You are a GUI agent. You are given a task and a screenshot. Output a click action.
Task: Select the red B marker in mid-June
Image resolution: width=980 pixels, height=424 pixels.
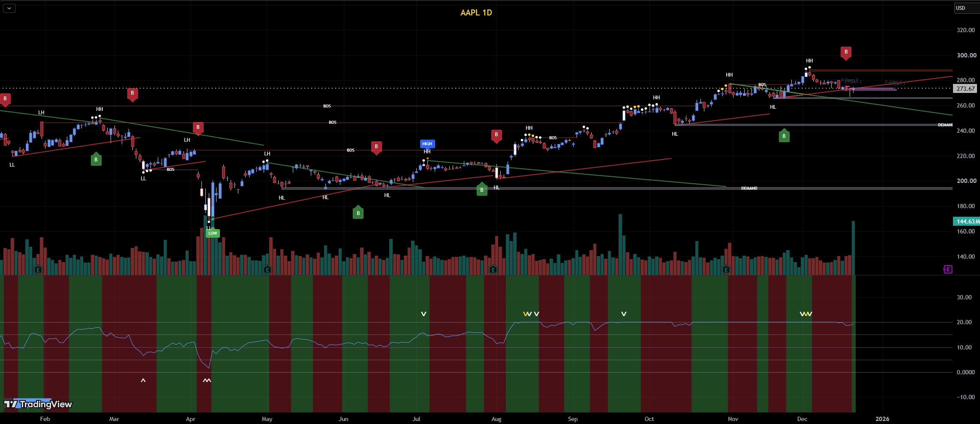coord(376,147)
